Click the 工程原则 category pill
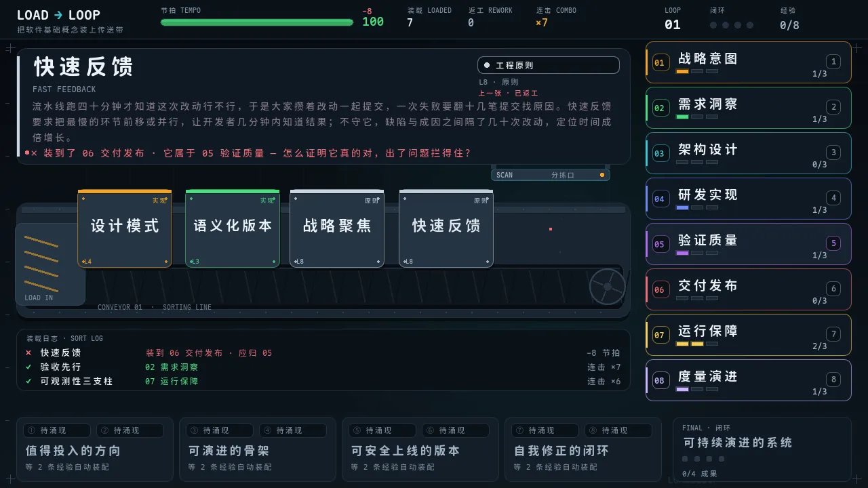 point(549,65)
